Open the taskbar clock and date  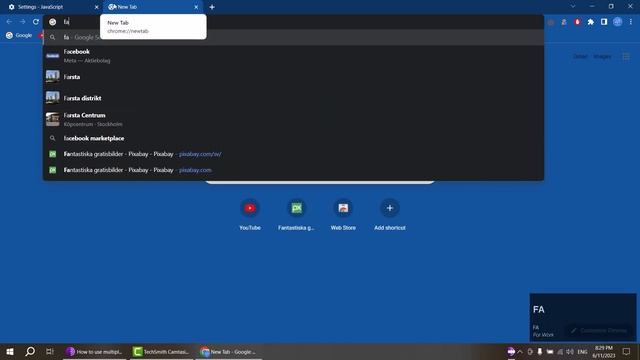tap(604, 351)
